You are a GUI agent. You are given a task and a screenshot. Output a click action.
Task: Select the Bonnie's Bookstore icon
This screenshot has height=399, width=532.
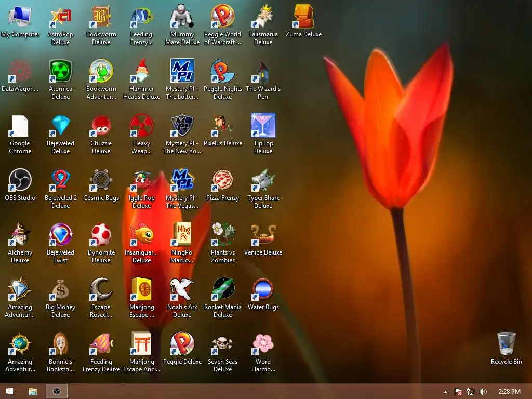[60, 344]
